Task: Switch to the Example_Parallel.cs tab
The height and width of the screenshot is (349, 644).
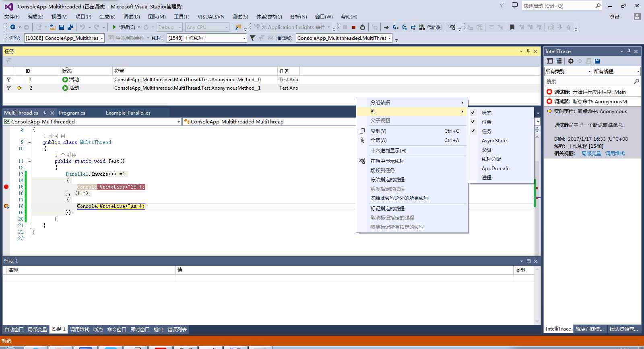Action: coord(128,113)
